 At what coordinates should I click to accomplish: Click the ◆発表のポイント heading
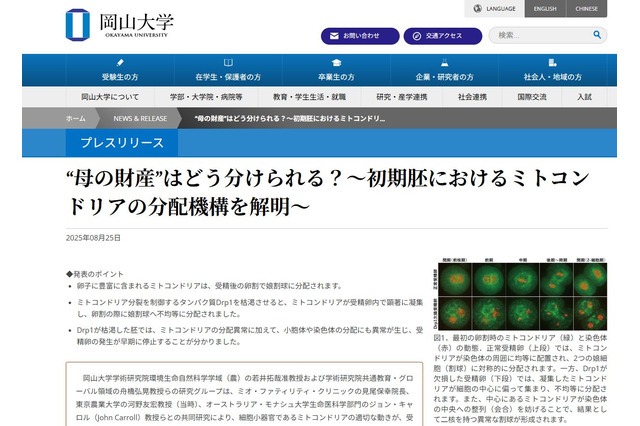(x=94, y=274)
